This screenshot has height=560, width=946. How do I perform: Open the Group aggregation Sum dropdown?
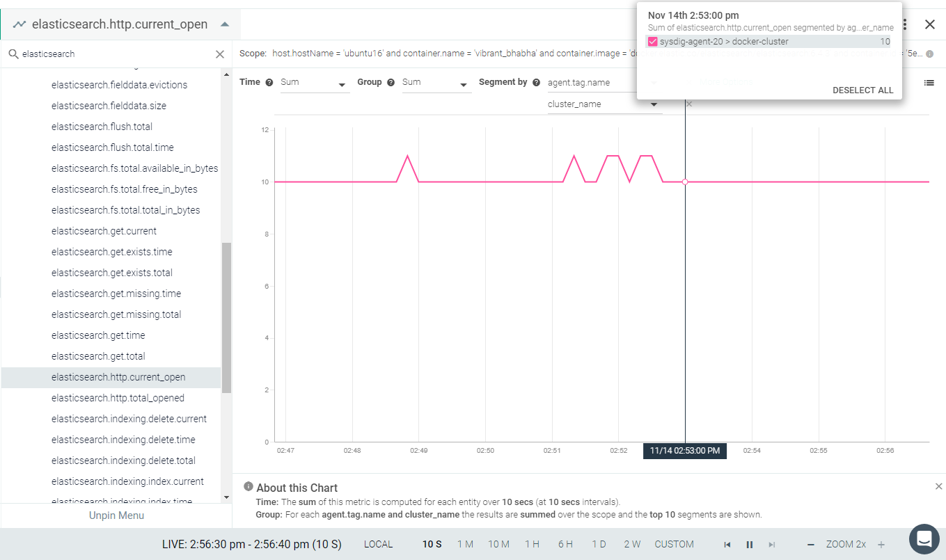436,83
